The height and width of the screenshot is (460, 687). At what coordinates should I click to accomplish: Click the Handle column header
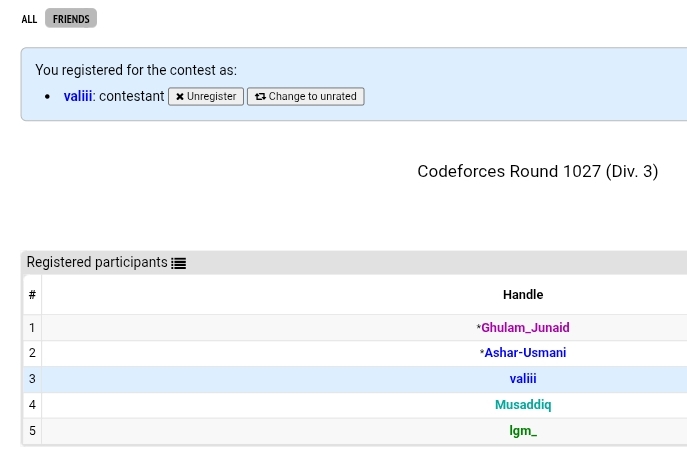click(x=523, y=294)
